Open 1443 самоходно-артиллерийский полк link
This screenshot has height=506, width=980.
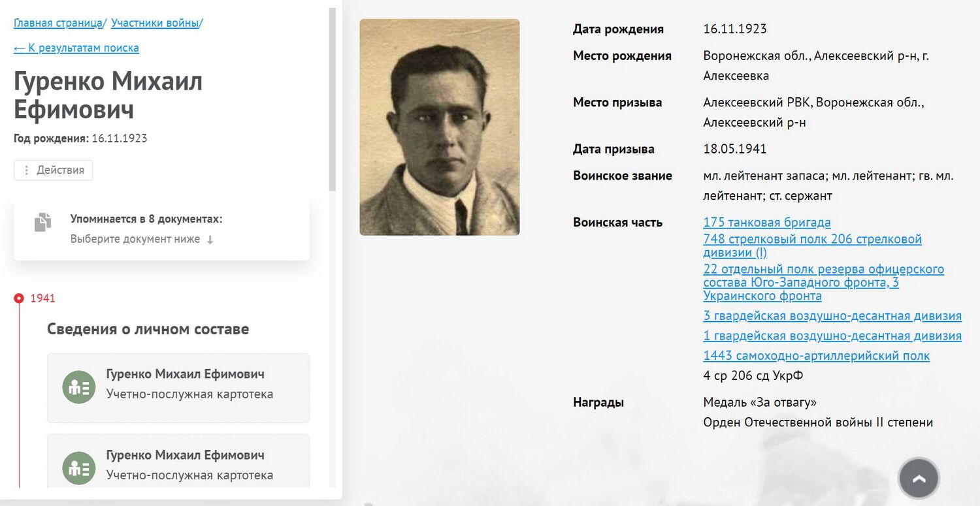(x=816, y=356)
